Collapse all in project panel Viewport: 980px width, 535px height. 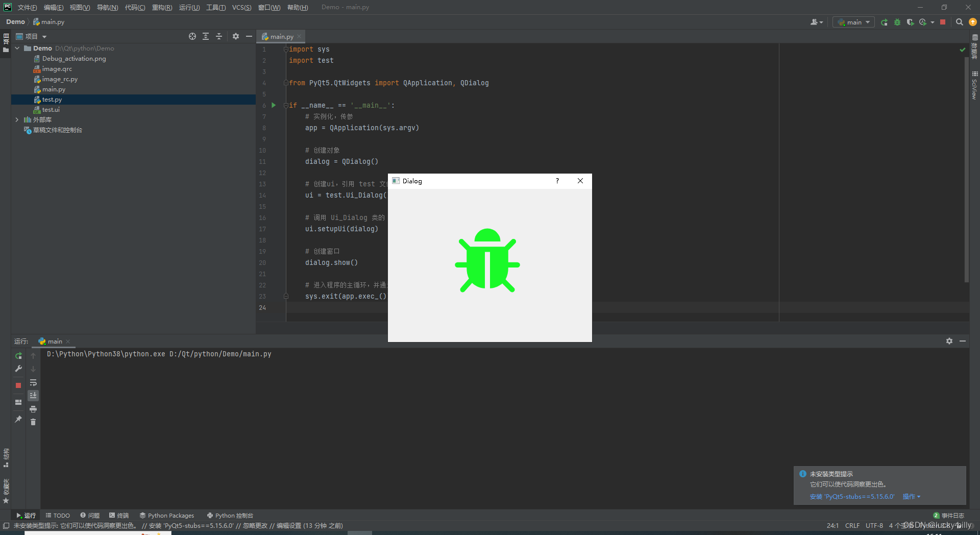[219, 36]
